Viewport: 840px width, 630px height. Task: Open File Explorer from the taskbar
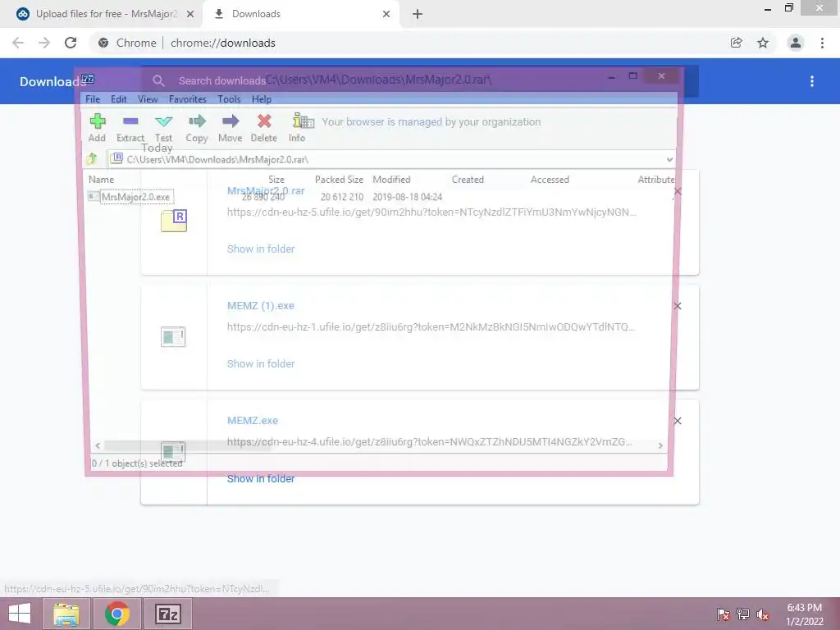(66, 614)
